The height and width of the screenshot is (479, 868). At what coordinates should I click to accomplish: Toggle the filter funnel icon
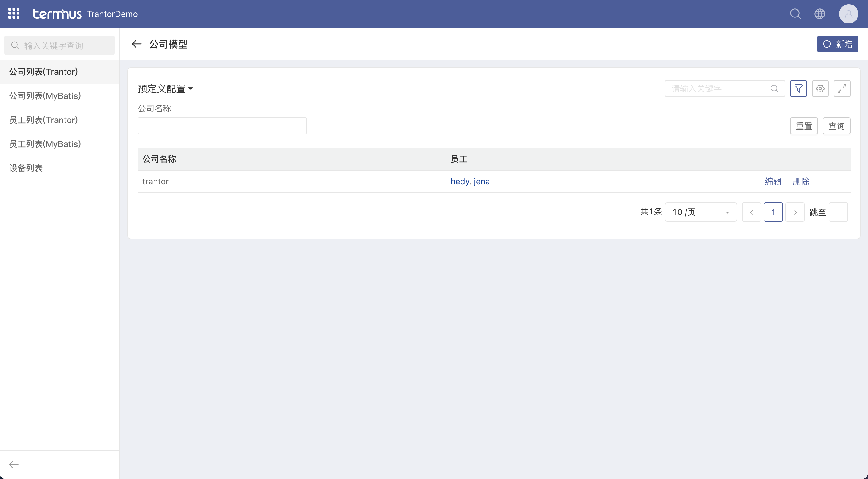click(x=798, y=89)
